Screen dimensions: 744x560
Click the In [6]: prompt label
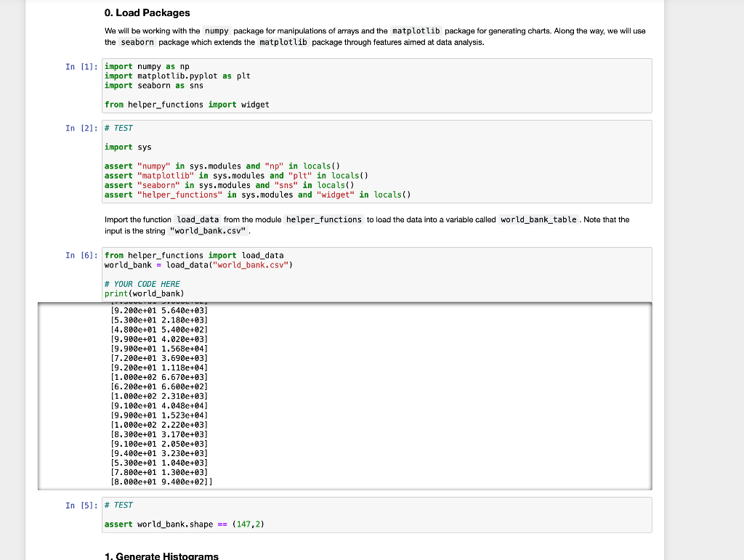81,256
